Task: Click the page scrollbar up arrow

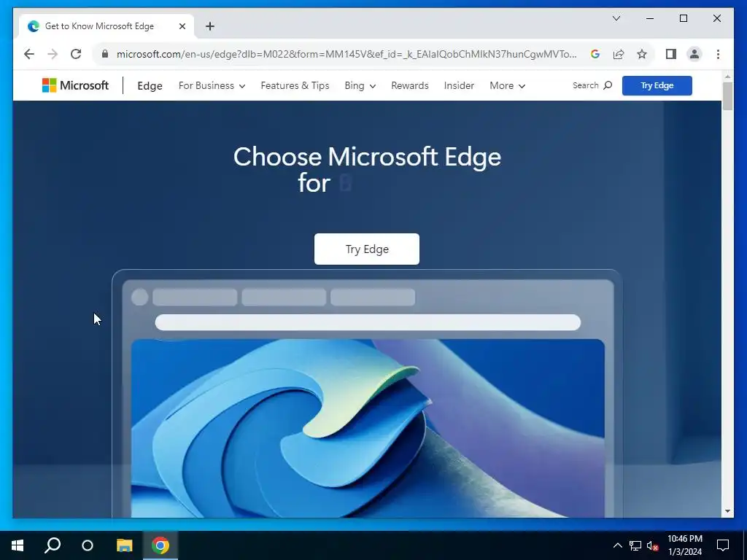Action: [x=727, y=76]
